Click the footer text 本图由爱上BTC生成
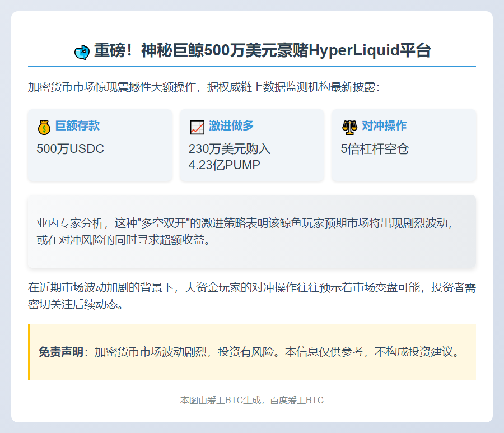 [221, 400]
